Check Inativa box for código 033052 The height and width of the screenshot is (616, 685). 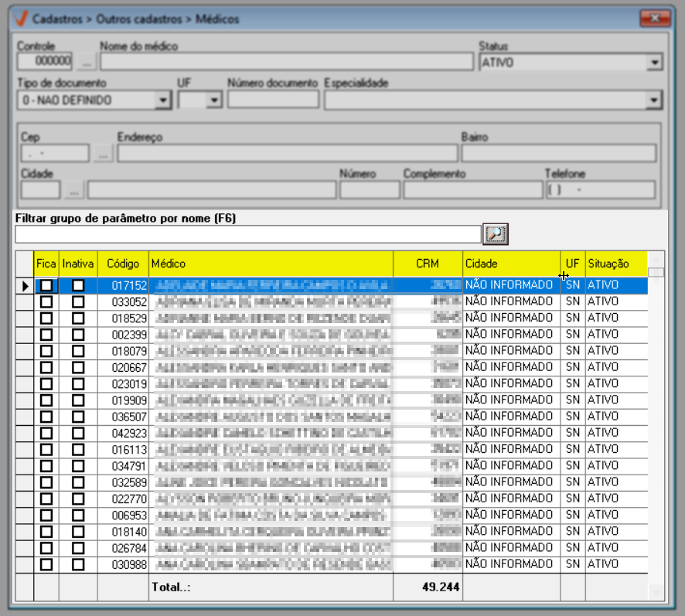point(78,301)
